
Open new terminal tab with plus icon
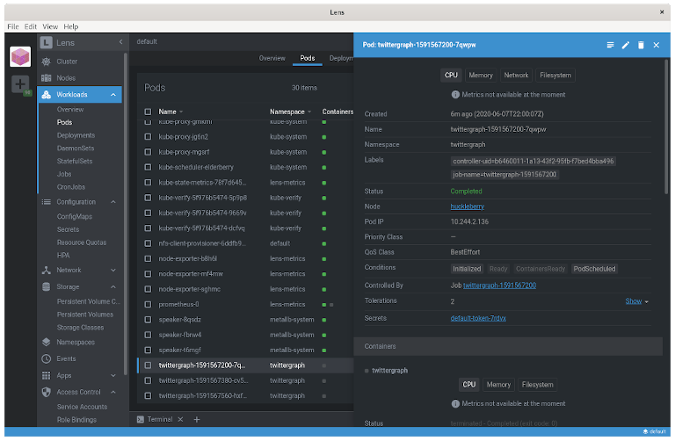[197, 419]
